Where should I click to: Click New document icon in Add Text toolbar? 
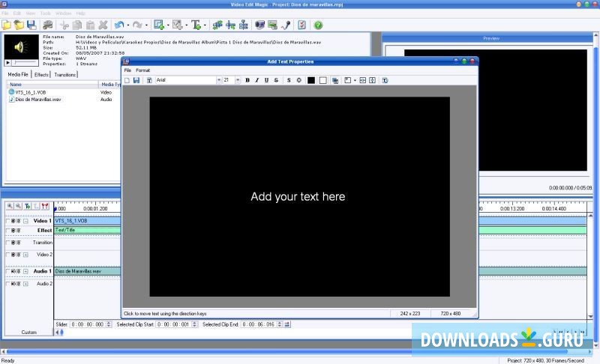tap(127, 80)
